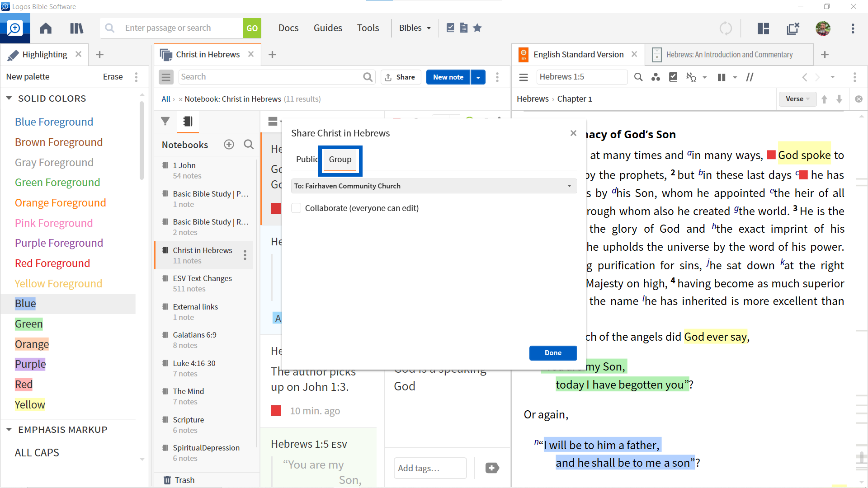Open the Layouts icon

[764, 28]
